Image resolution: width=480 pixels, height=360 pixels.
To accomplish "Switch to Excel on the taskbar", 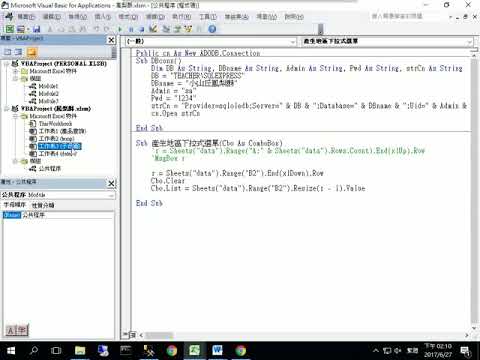I will 194,351.
